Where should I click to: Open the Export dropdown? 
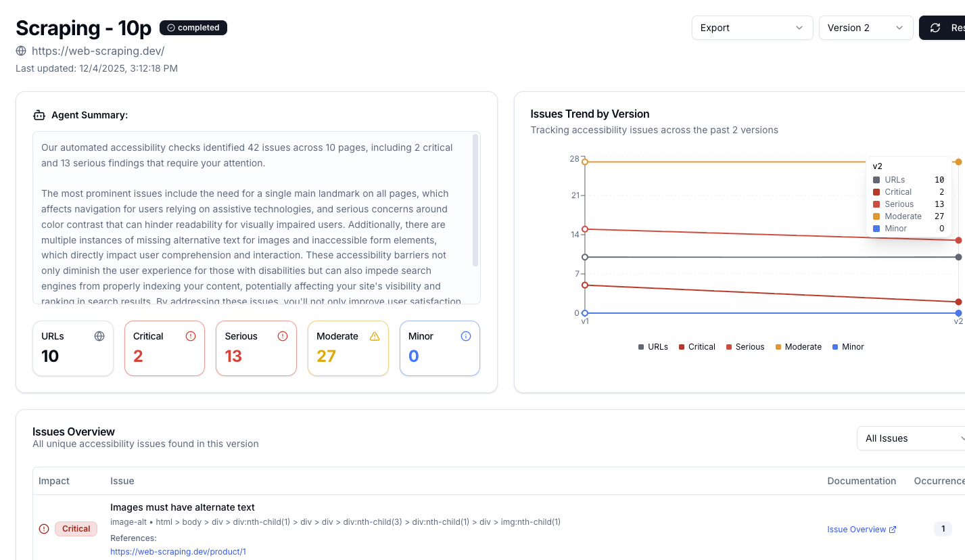[752, 28]
